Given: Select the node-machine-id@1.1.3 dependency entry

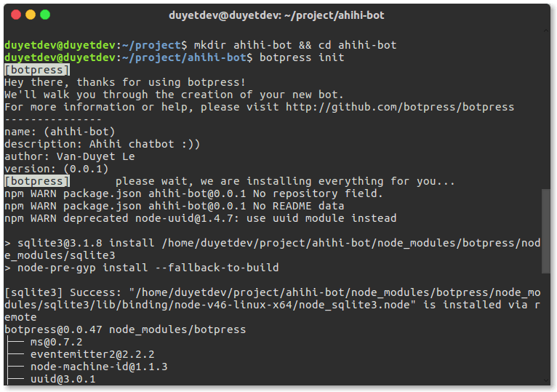Looking at the screenshot, I should click(99, 367).
